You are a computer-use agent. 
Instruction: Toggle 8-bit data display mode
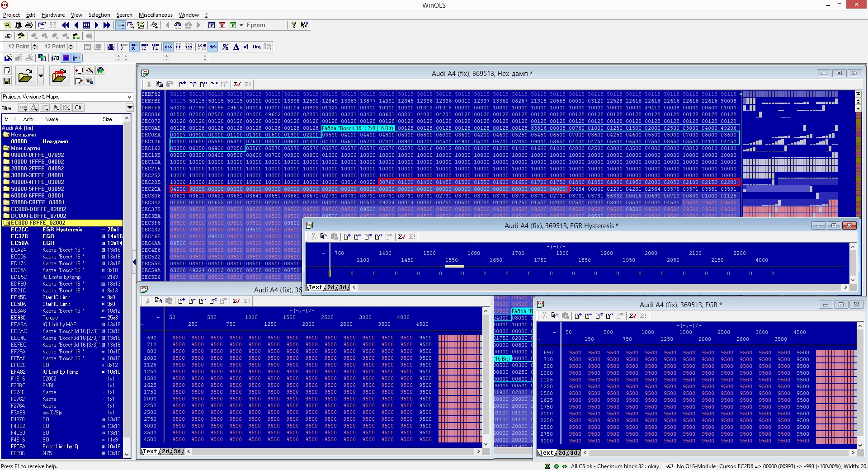click(124, 47)
